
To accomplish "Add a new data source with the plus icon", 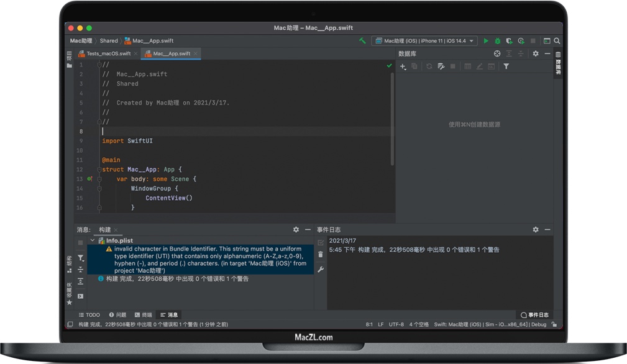I will click(x=403, y=66).
